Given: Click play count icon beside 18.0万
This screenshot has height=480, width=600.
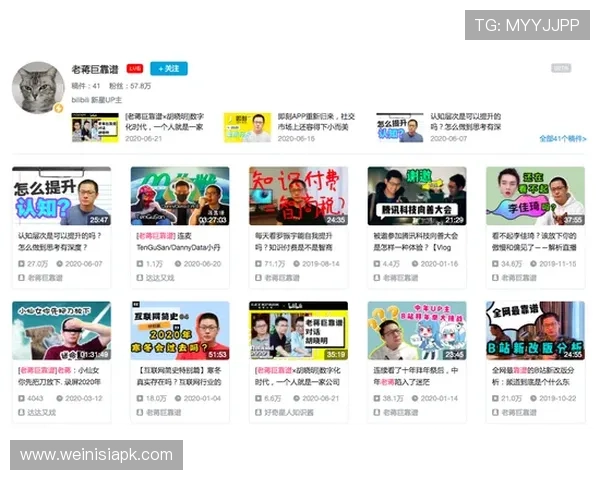Looking at the screenshot, I should 140,398.
